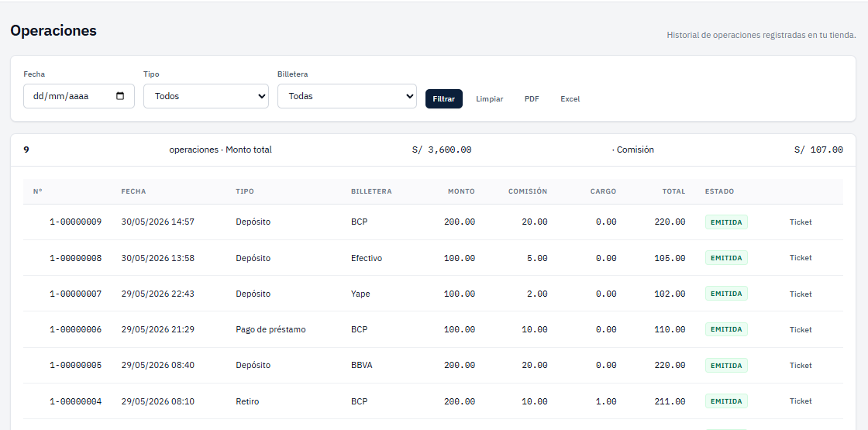
Task: Click the EMITIDA badge of operation 1-00000006
Action: point(726,329)
